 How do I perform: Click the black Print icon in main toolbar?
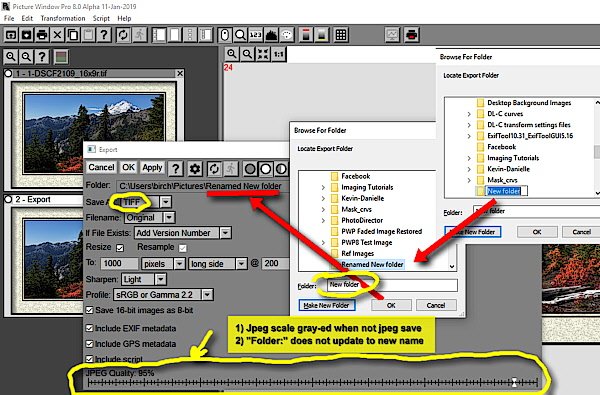click(42, 35)
